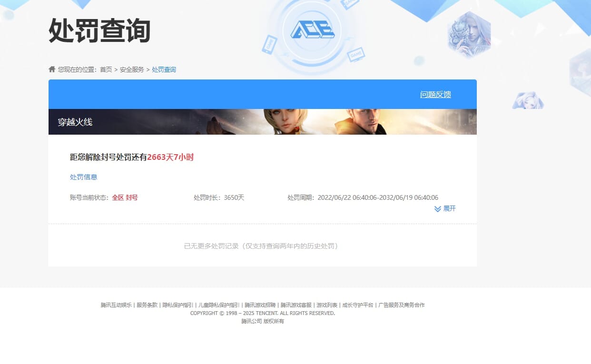Open 腾讯游戏招聘 footer link
This screenshot has width=591, height=364.
click(260, 305)
